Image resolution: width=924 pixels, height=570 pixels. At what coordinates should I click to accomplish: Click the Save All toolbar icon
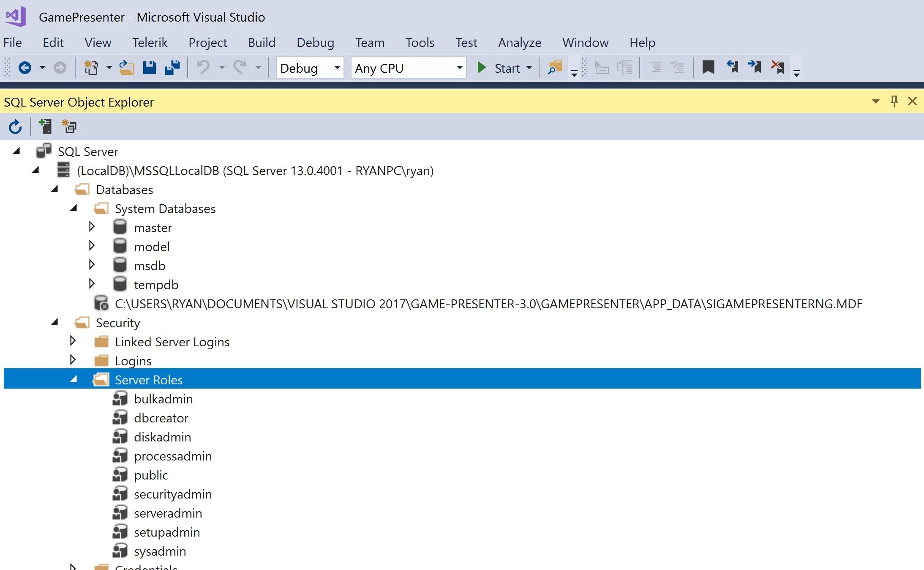point(172,68)
